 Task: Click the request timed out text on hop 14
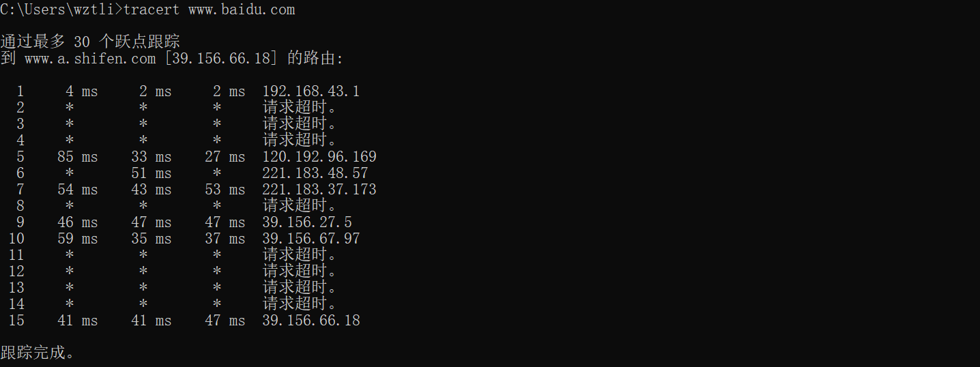[300, 304]
